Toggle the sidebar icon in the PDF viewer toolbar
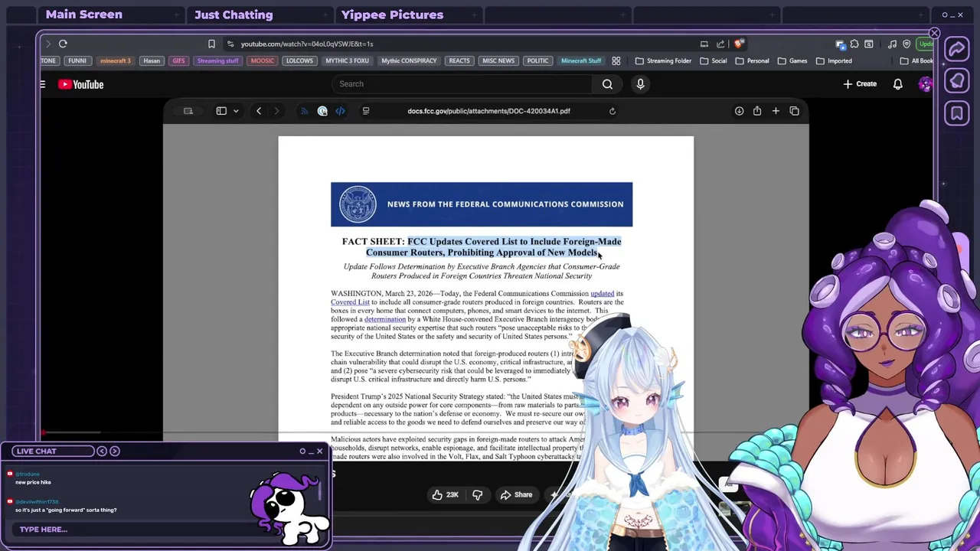The width and height of the screenshot is (980, 551). [221, 111]
